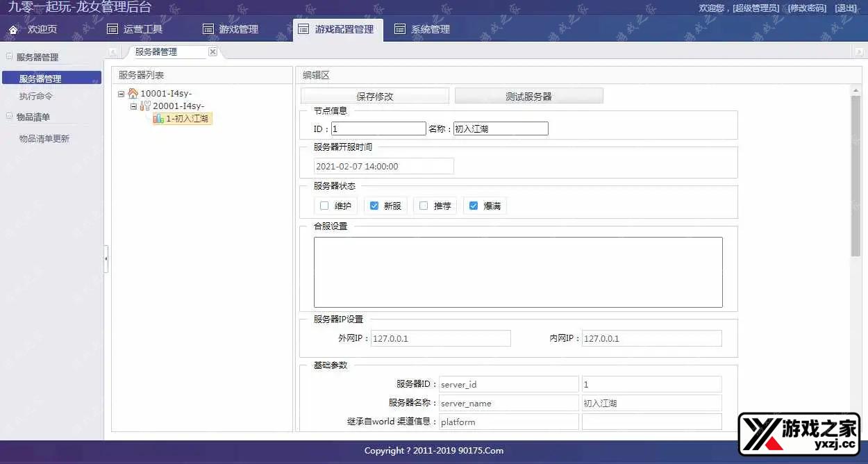
Task: Enable the 维护 checkbox
Action: pos(324,206)
